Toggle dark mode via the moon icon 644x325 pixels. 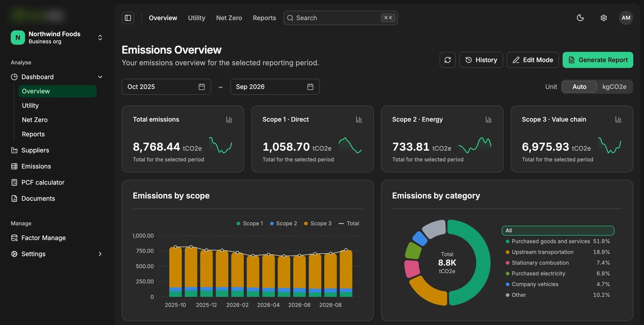point(580,18)
